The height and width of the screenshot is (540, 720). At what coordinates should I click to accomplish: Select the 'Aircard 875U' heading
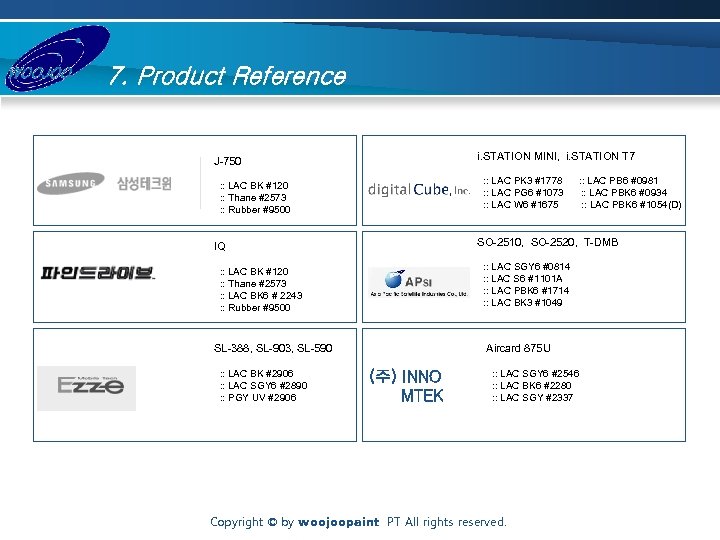[518, 348]
